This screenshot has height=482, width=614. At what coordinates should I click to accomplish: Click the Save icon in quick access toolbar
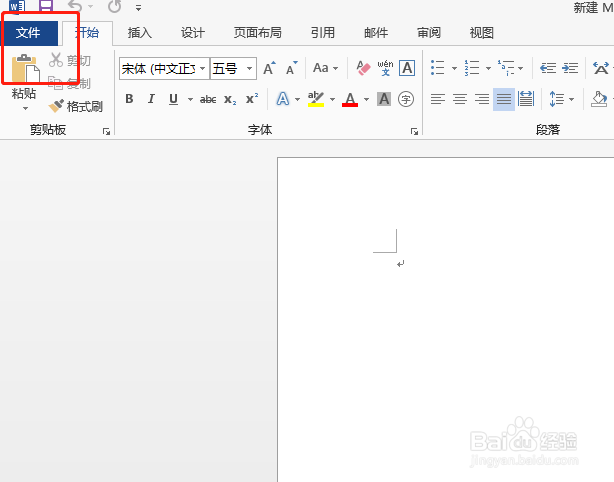(46, 5)
